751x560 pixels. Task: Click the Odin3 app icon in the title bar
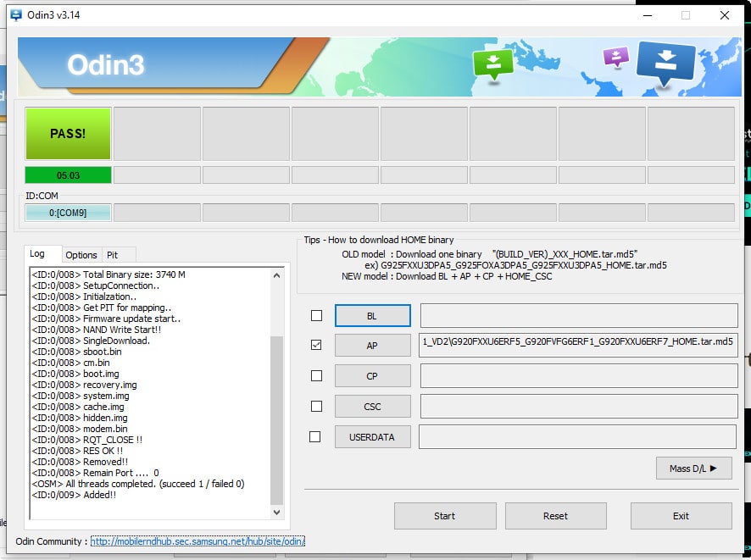[16, 15]
